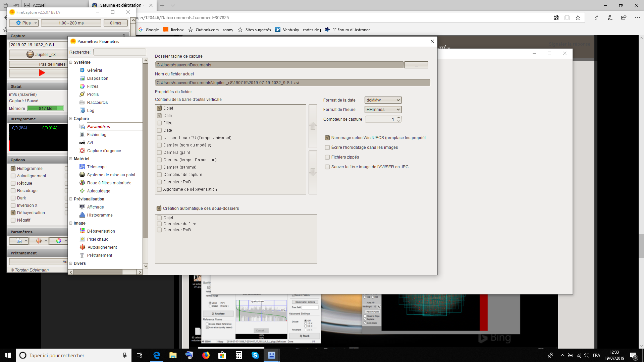Enable Fichiers zippés checkbox

[x=327, y=157]
